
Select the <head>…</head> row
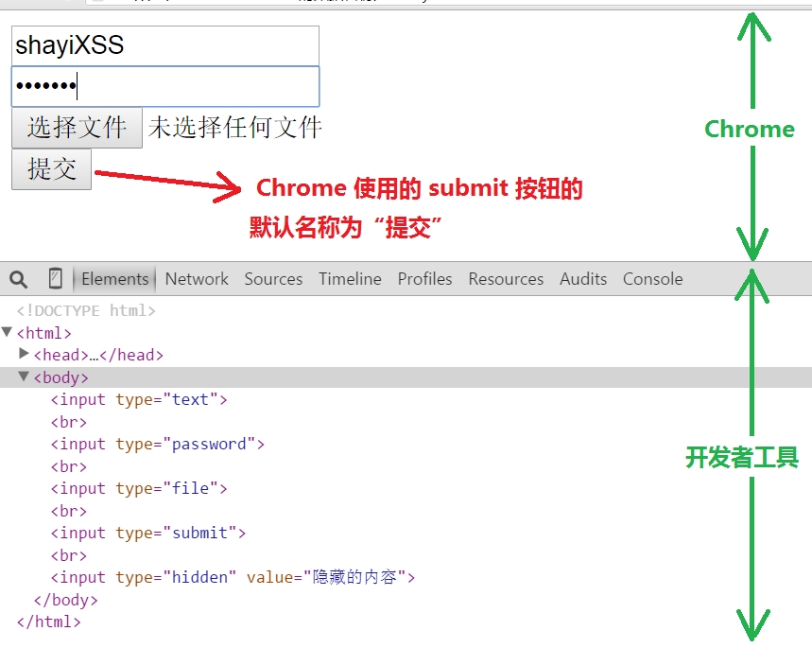98,355
